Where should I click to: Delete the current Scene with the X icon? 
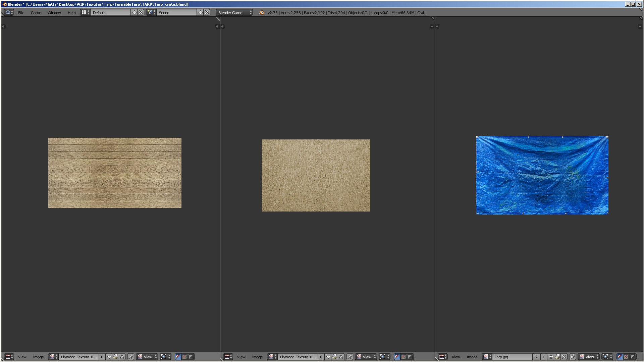point(207,13)
